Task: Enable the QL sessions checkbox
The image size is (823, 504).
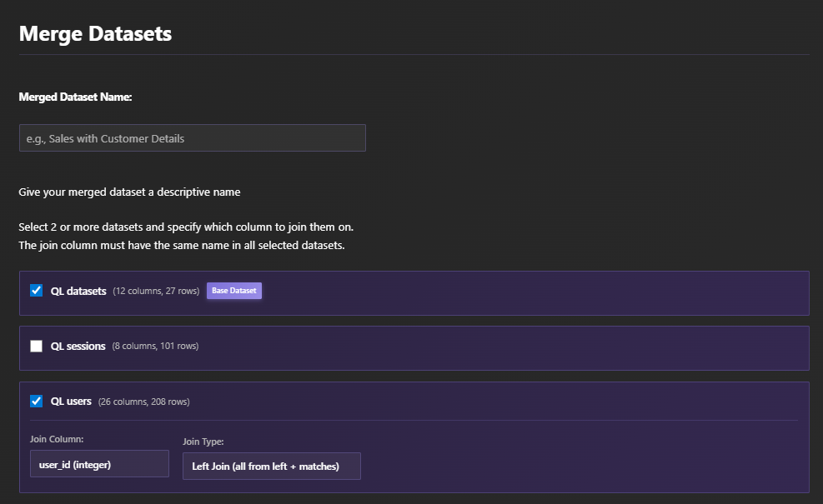Action: [x=37, y=347]
